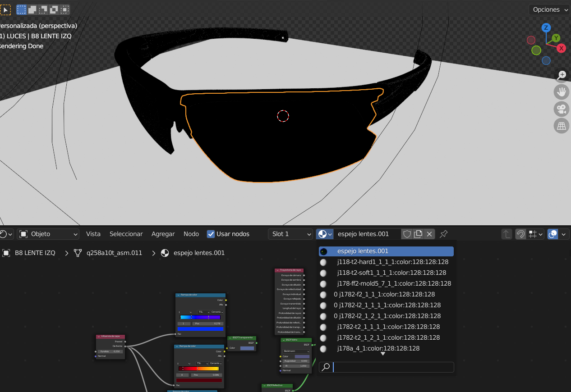Screen dimensions: 571x392
Task: Click the blue color ramp gradient bar
Action: (200, 317)
